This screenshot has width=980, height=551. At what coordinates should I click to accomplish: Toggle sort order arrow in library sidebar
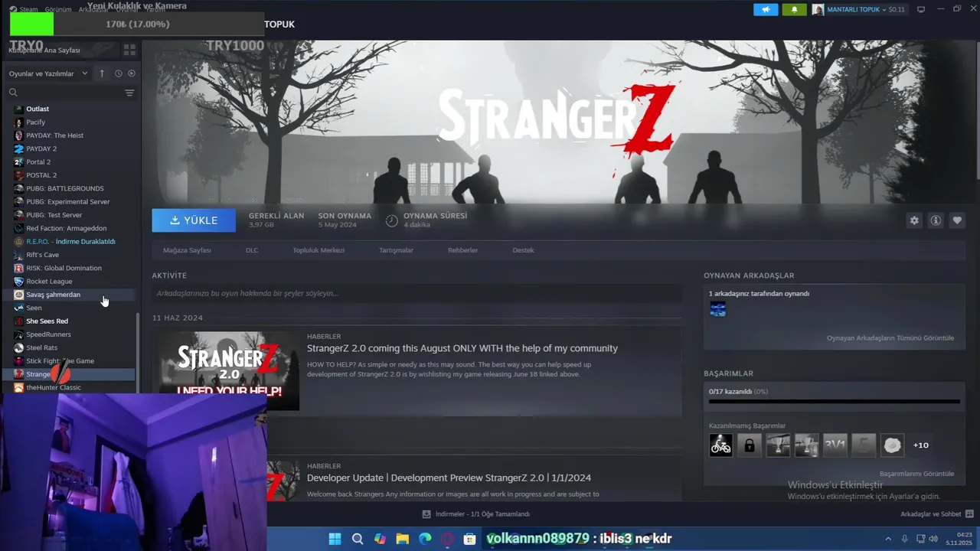click(102, 73)
